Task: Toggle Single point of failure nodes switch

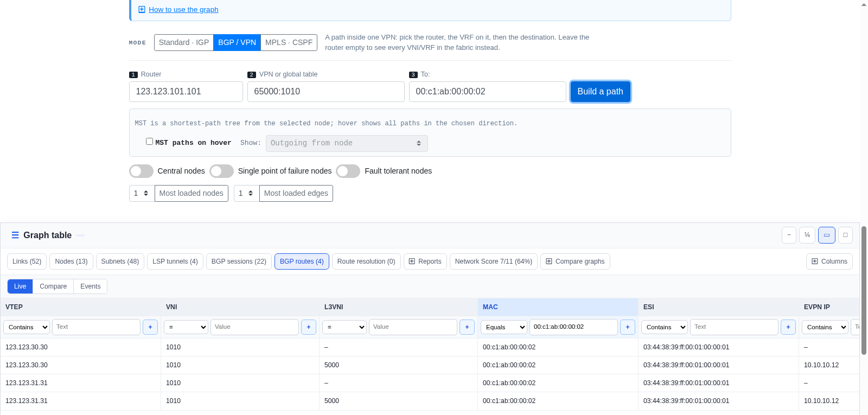Action: click(221, 171)
